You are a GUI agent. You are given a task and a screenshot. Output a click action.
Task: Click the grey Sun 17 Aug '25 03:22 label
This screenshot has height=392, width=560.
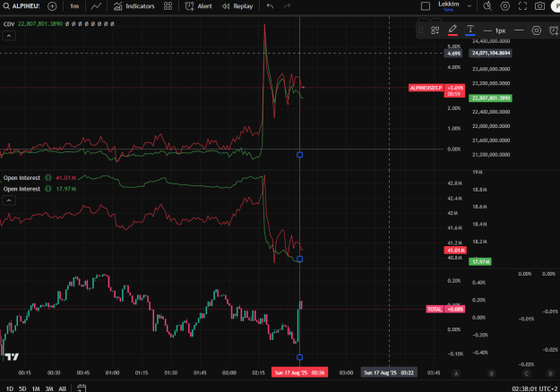tap(389, 372)
